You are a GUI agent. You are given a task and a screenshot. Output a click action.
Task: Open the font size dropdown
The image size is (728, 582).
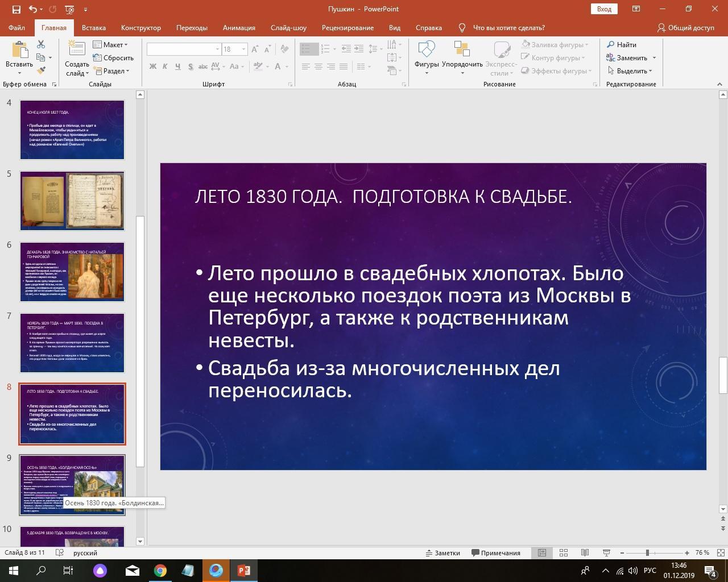pyautogui.click(x=244, y=49)
